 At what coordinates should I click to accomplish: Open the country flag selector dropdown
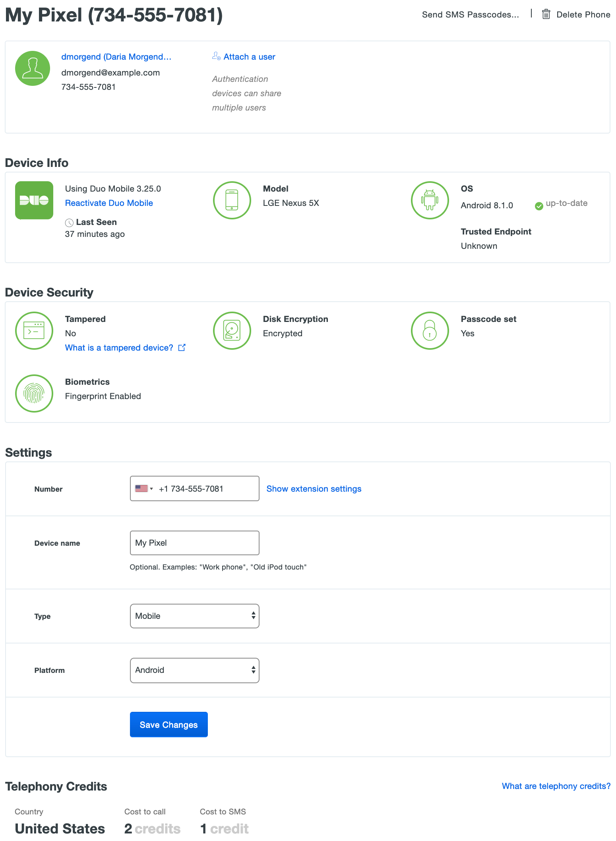(144, 488)
